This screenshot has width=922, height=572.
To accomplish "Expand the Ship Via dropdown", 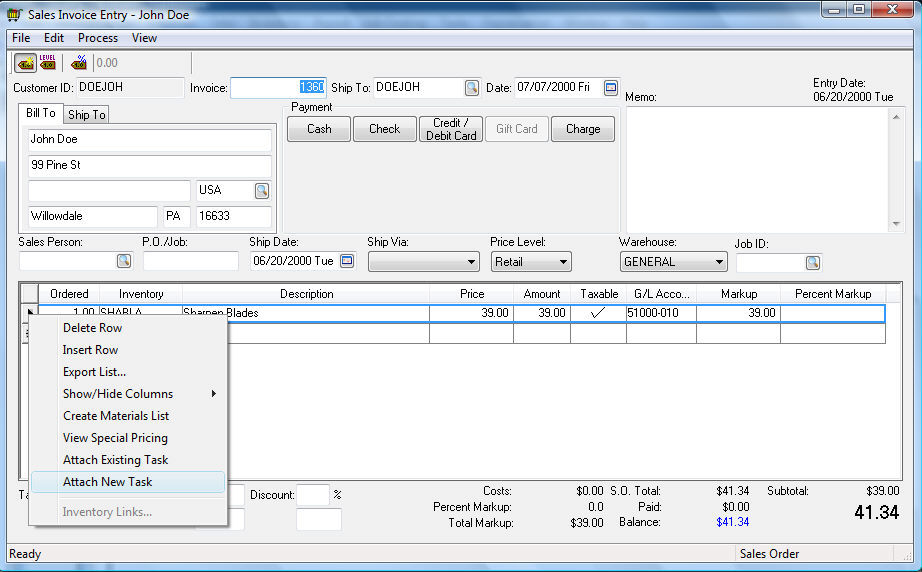I will [x=472, y=262].
